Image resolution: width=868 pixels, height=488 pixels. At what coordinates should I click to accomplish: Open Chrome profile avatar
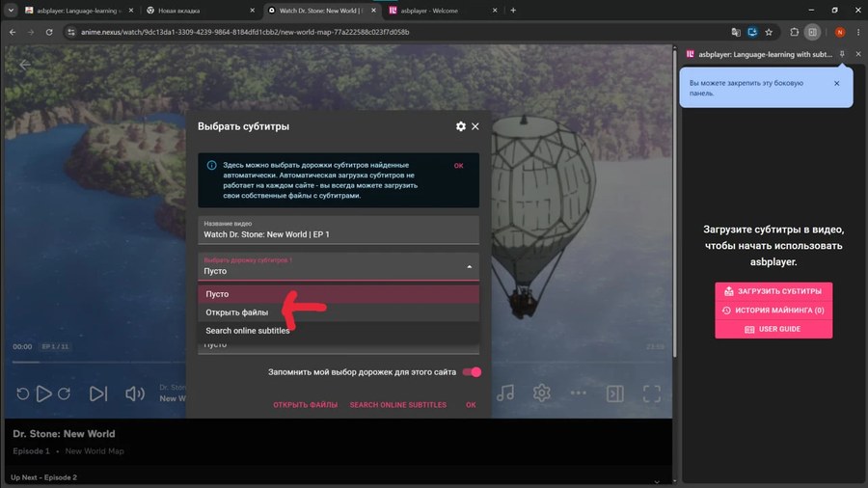[x=840, y=32]
